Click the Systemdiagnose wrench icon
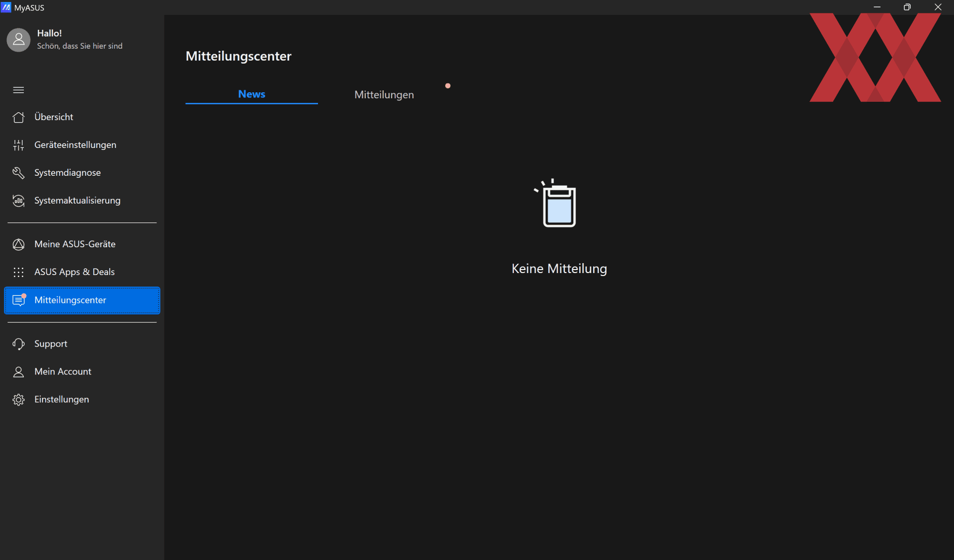954x560 pixels. [18, 173]
